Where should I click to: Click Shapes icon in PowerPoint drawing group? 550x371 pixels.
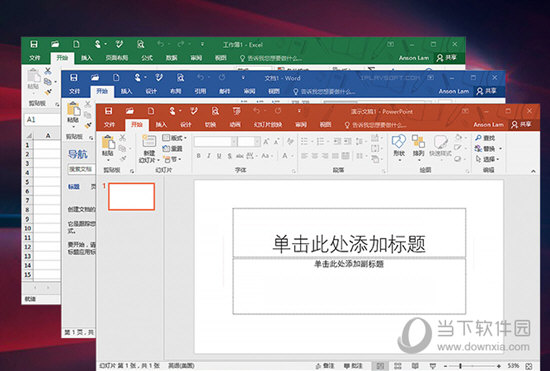click(x=399, y=142)
